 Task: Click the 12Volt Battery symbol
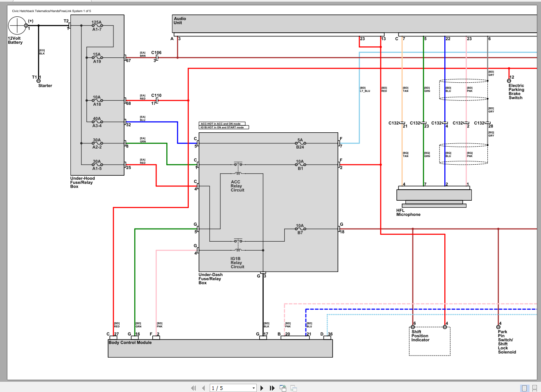point(18,25)
